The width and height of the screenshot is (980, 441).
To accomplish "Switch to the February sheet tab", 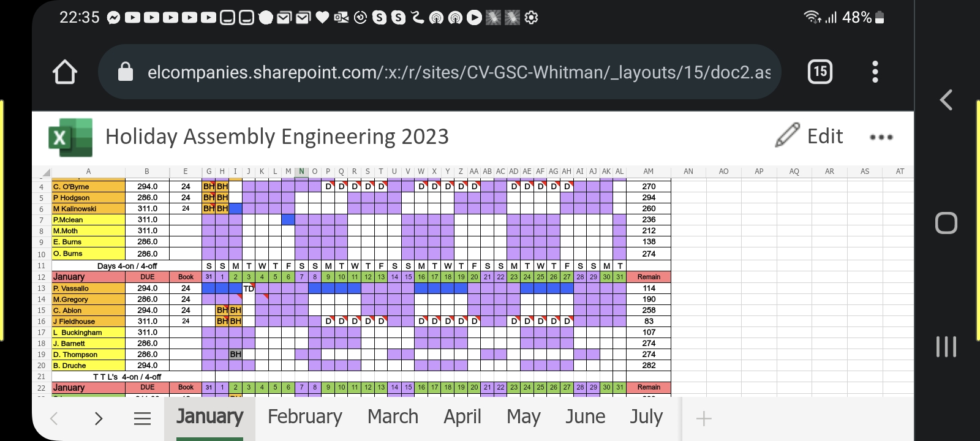I will point(304,417).
